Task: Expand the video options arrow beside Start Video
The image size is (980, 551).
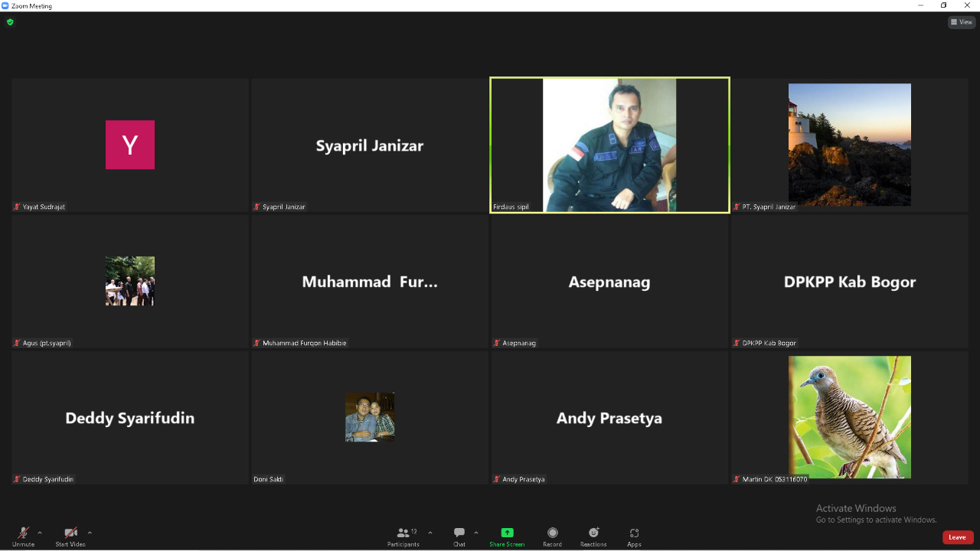Action: [x=90, y=533]
